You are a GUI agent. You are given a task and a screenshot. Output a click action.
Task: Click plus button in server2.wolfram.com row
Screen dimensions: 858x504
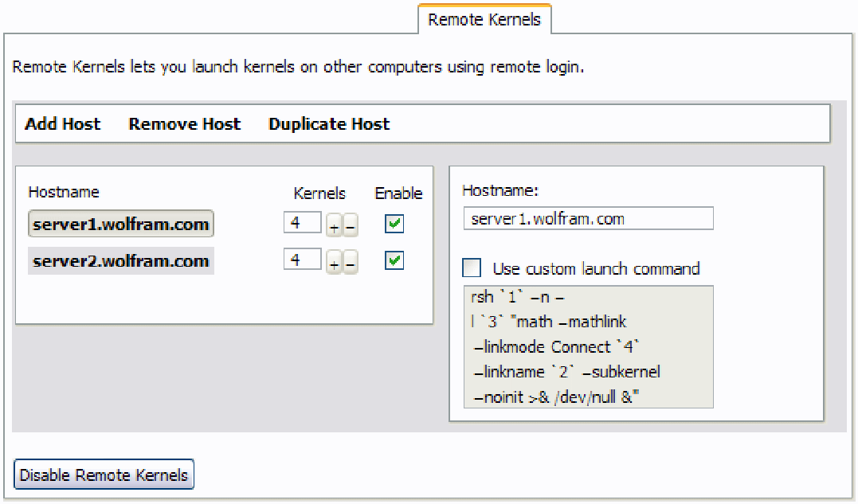tap(333, 263)
